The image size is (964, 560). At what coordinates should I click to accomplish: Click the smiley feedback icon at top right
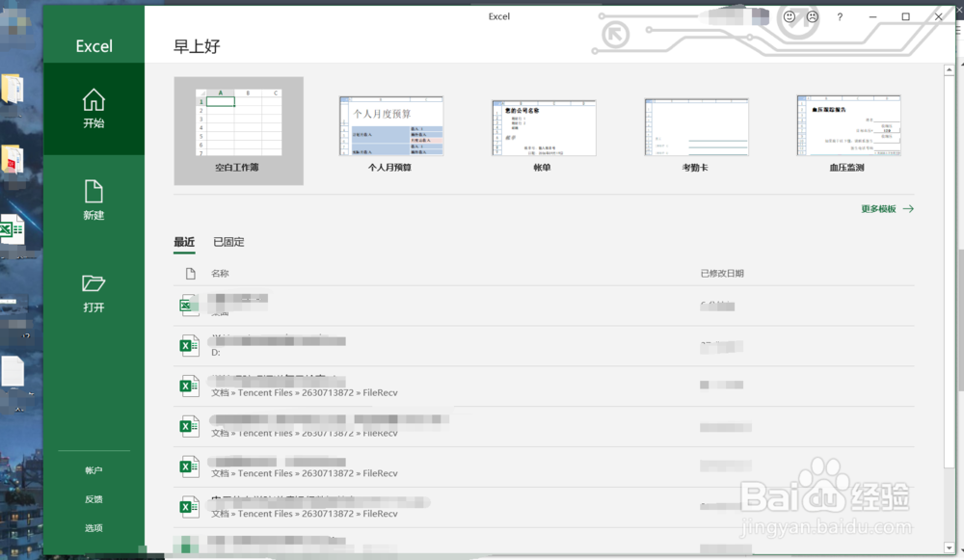pos(788,16)
